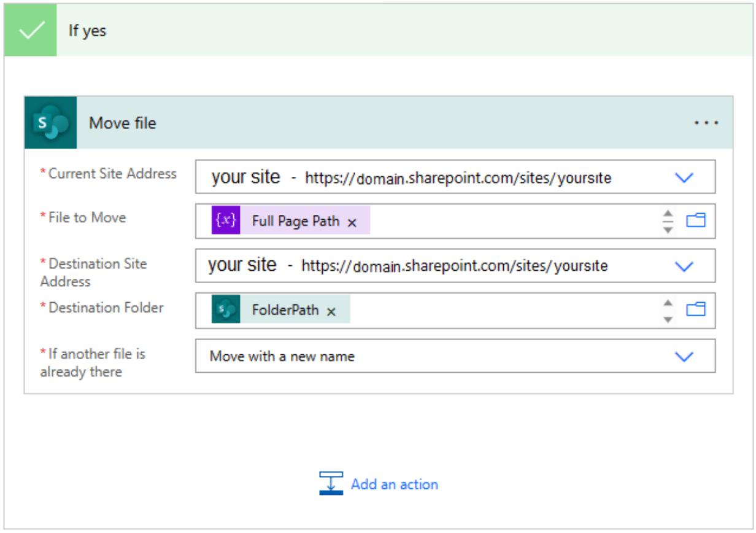Click inside the File to Move input field

[491, 221]
